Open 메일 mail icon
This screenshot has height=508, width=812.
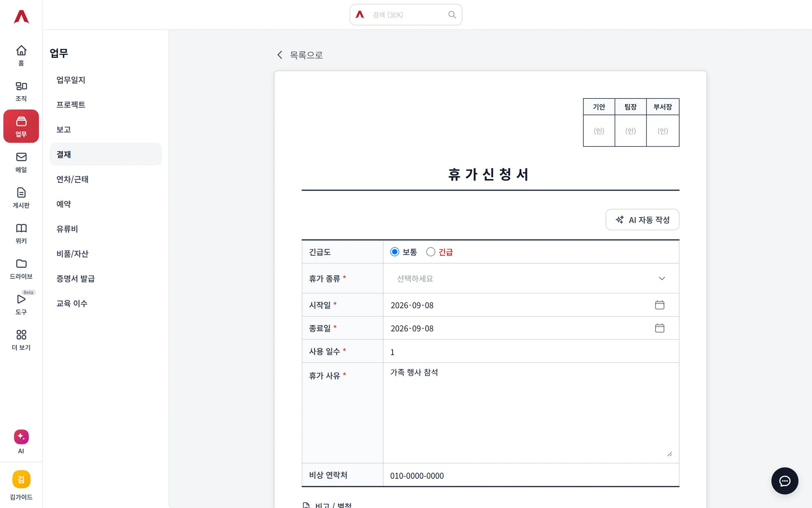tap(21, 162)
